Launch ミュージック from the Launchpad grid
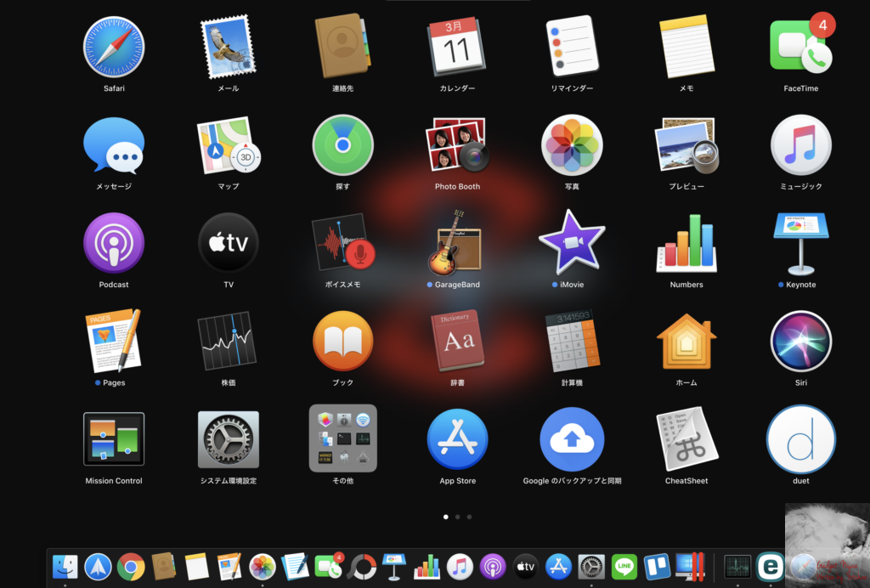870x588 pixels. coord(800,145)
